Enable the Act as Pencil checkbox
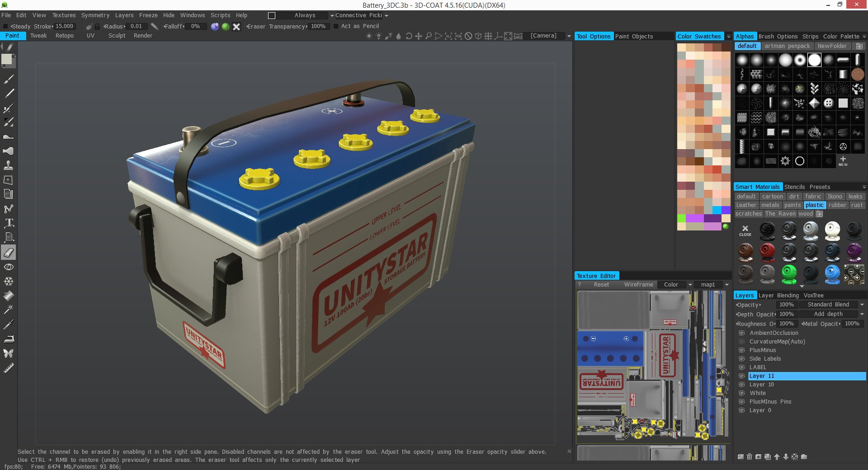 tap(335, 26)
